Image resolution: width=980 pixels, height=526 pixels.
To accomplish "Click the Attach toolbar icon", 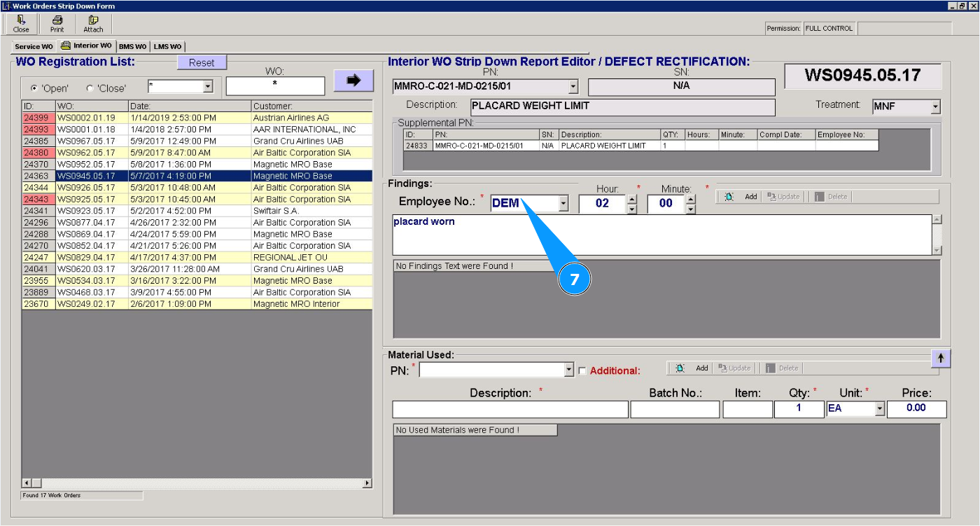I will [x=93, y=24].
